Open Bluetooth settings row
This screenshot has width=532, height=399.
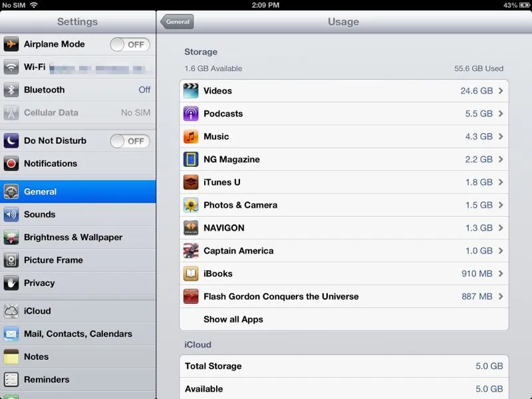(78, 90)
